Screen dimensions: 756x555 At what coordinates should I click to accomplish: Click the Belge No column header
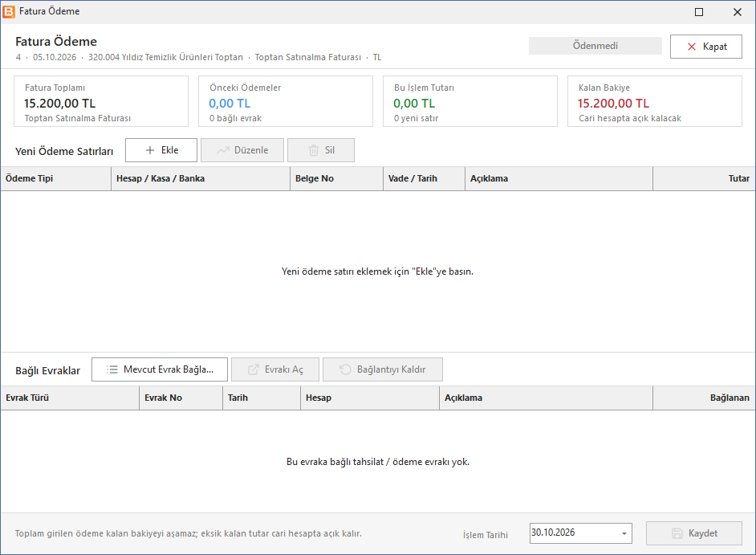coord(336,178)
